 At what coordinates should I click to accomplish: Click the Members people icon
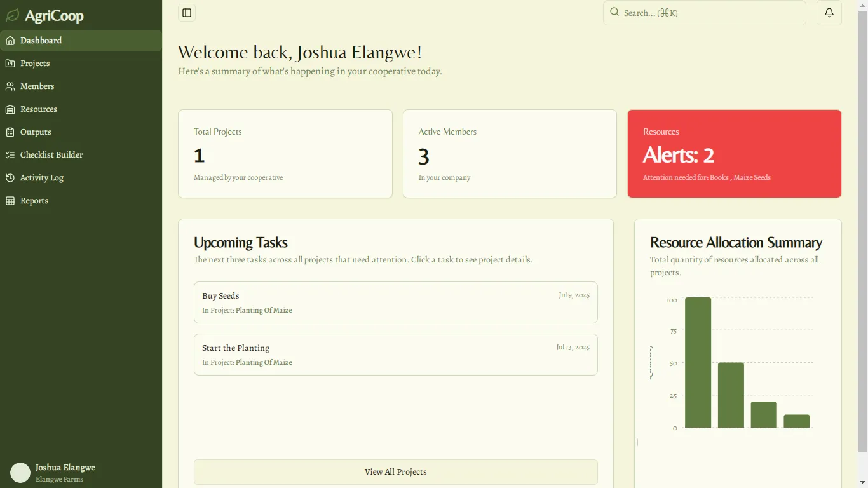pyautogui.click(x=10, y=86)
